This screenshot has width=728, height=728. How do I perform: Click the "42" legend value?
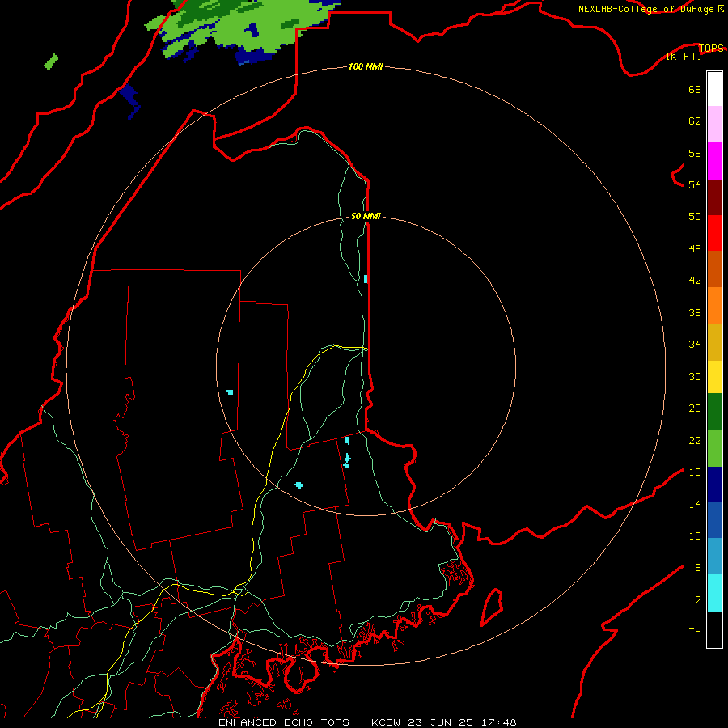pos(695,281)
